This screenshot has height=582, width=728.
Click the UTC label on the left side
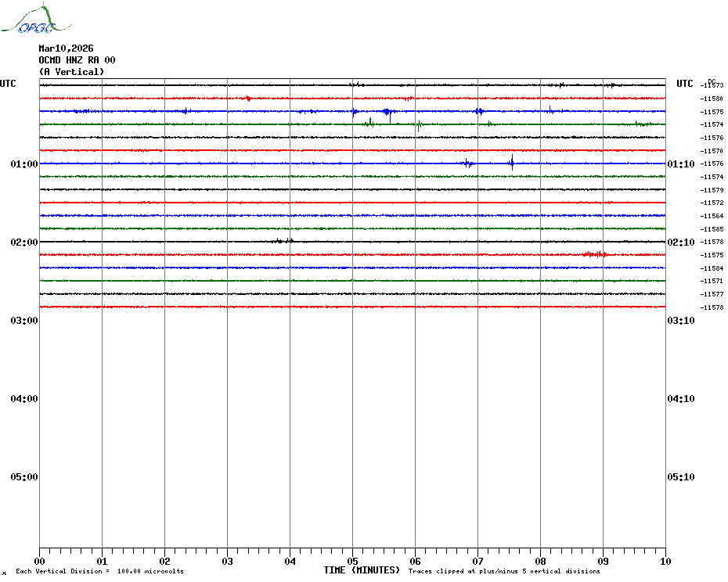tap(8, 84)
